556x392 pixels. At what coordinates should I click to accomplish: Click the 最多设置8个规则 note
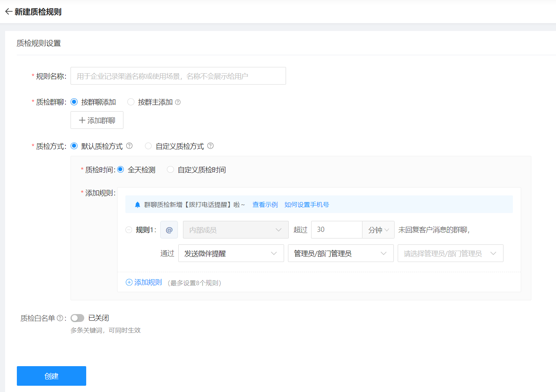(x=194, y=283)
